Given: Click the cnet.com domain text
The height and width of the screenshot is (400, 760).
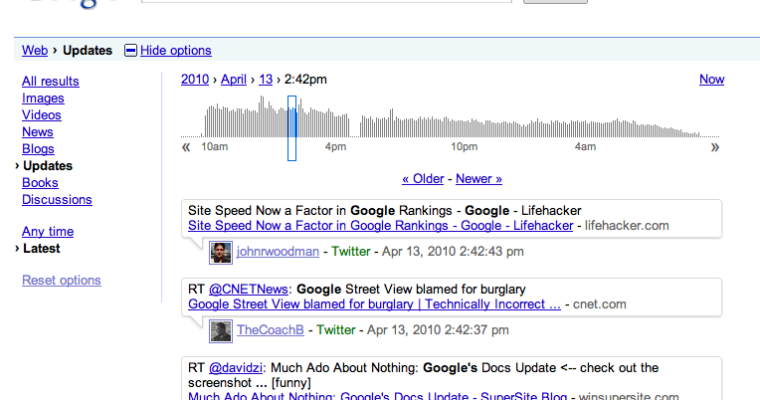Looking at the screenshot, I should pyautogui.click(x=600, y=304).
